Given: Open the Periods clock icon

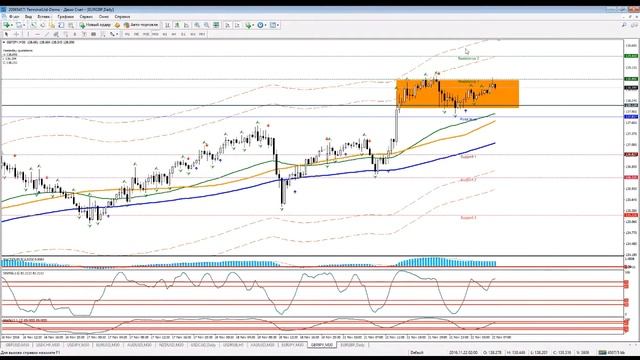Looking at the screenshot, I should click(x=260, y=25).
